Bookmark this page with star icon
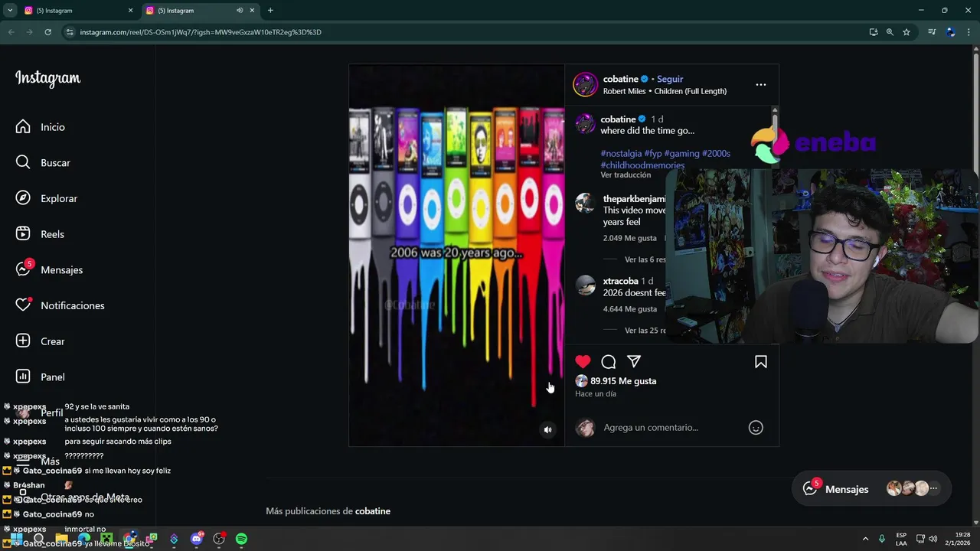 point(906,32)
